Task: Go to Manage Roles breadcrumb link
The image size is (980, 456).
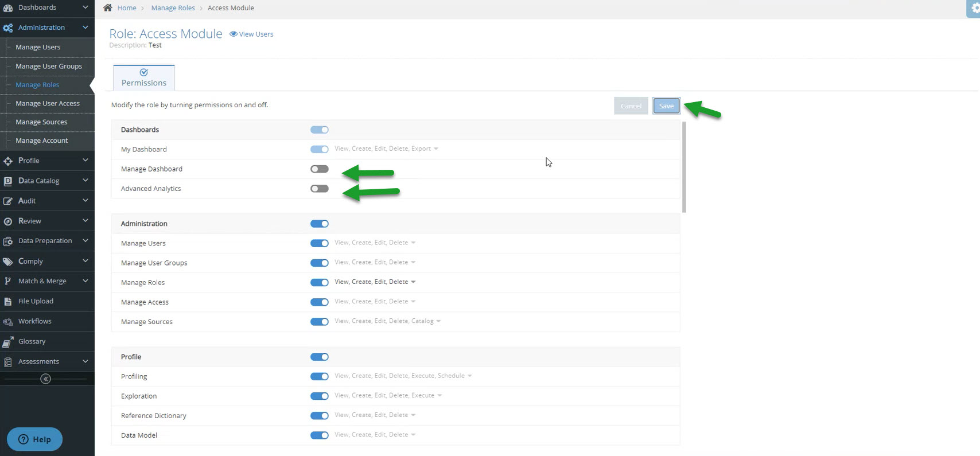Action: click(x=173, y=8)
